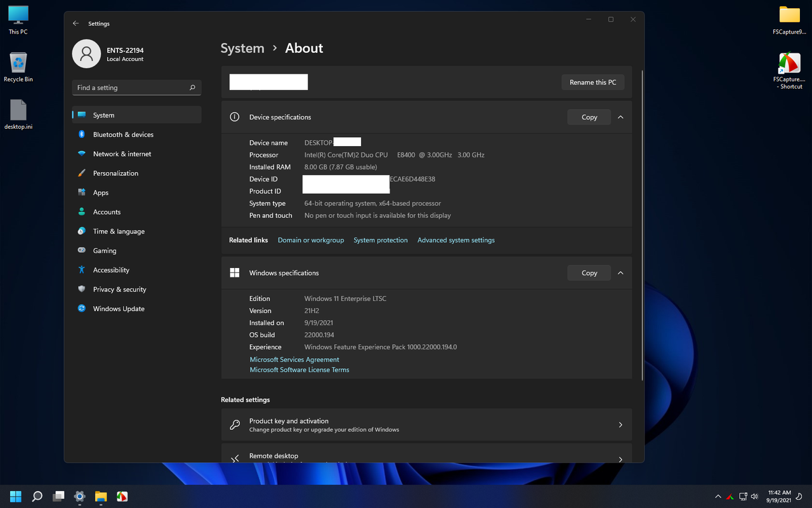Click the volume speaker tray icon
The width and height of the screenshot is (812, 508).
point(754,497)
